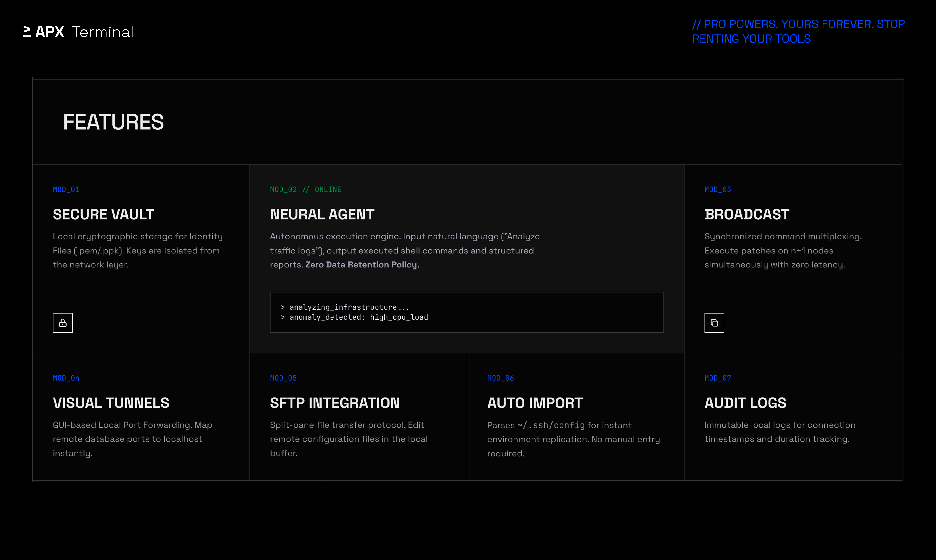Click the MOD_07 module label

pyautogui.click(x=717, y=378)
